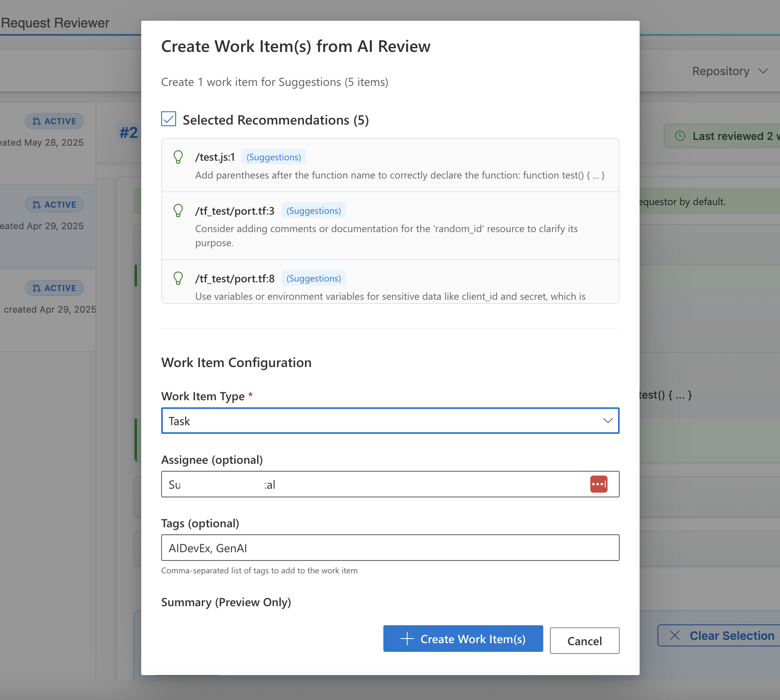Switch to the Request Reviewer tab
The height and width of the screenshot is (700, 780).
pyautogui.click(x=56, y=23)
